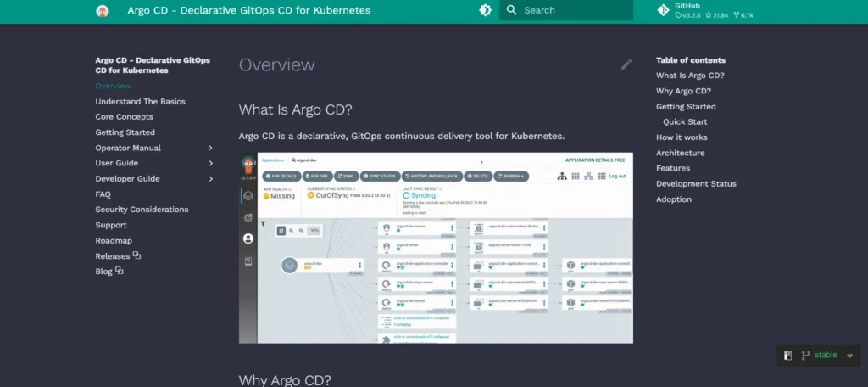Screen dimensions: 868x387
Task: Open Overview in left navigation
Action: click(x=113, y=86)
